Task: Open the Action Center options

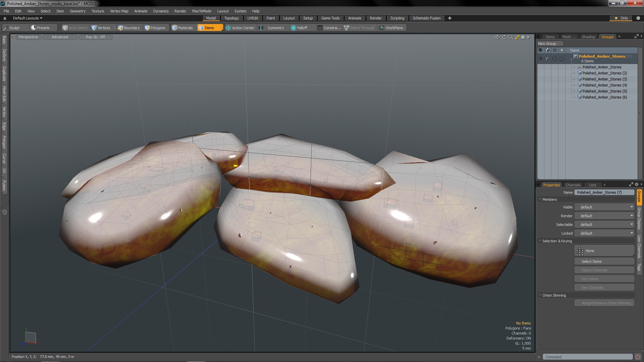Action: 240,28
